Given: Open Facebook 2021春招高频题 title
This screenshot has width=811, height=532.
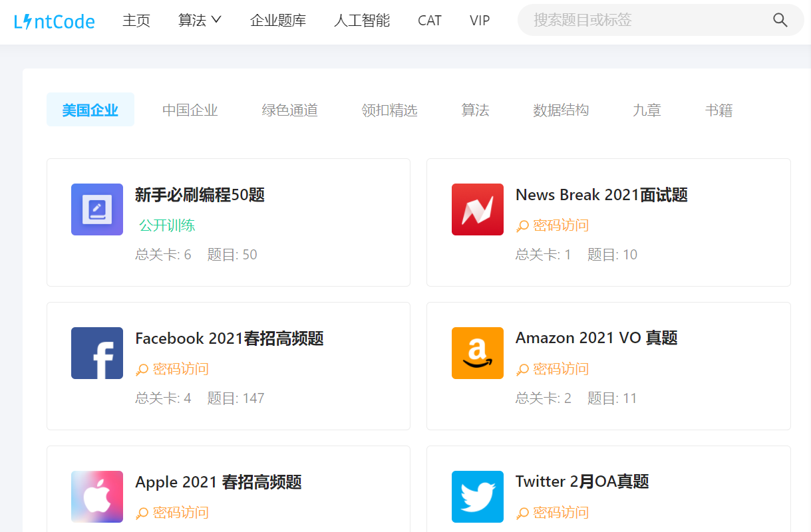Looking at the screenshot, I should click(230, 338).
